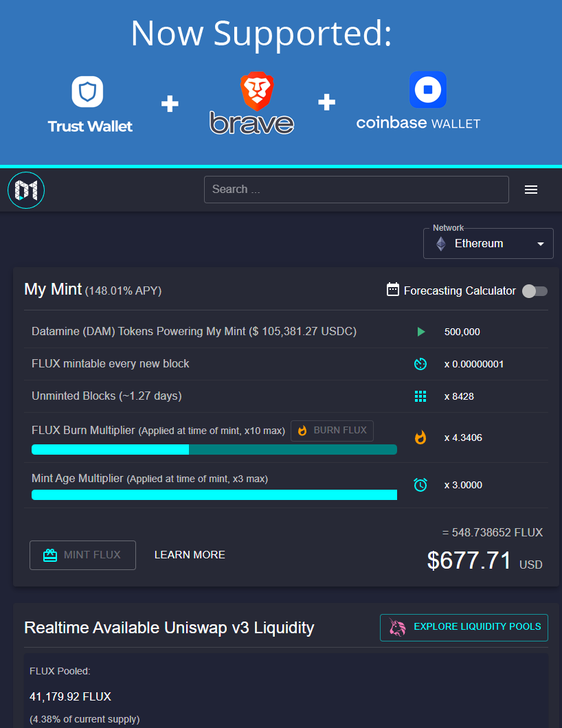Viewport: 562px width, 728px height.
Task: Select the Trust Wallet shield logo
Action: tap(89, 93)
